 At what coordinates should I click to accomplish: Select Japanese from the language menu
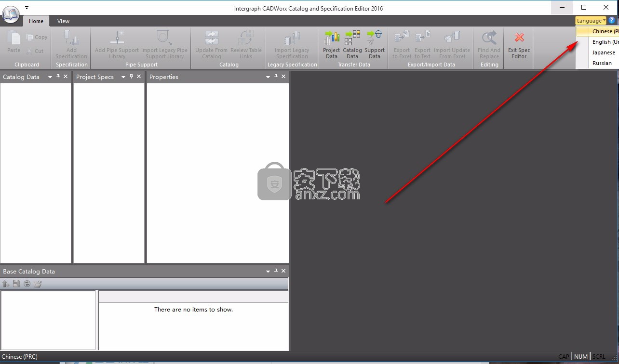pyautogui.click(x=604, y=52)
